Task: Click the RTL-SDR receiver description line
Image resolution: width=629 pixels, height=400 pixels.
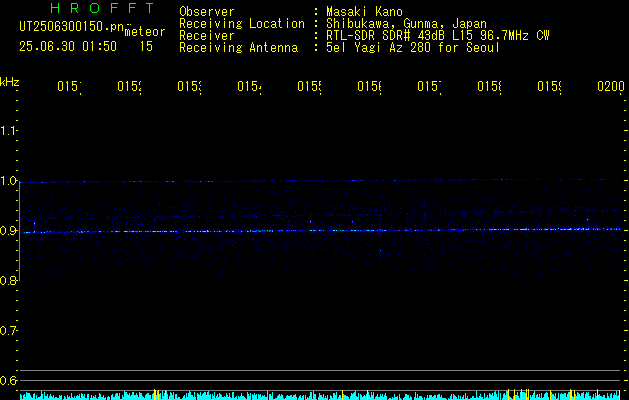Action: [438, 36]
